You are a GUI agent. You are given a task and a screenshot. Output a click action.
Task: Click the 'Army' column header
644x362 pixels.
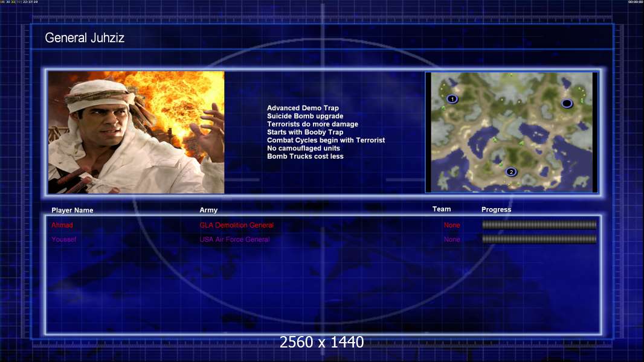pyautogui.click(x=208, y=210)
